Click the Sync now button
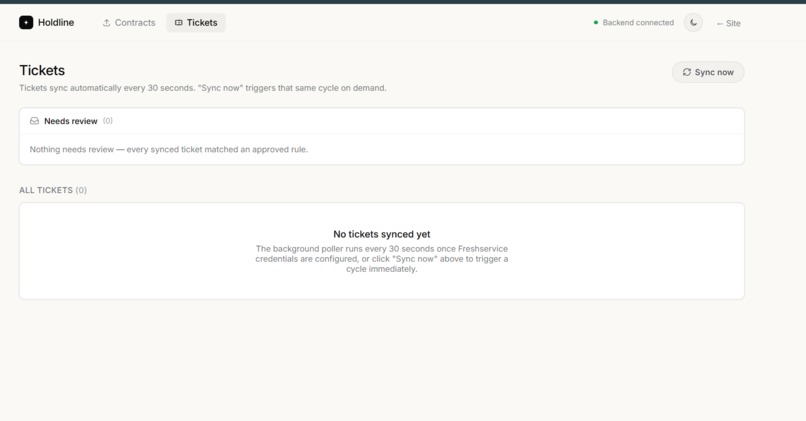The image size is (806, 421). pos(708,72)
